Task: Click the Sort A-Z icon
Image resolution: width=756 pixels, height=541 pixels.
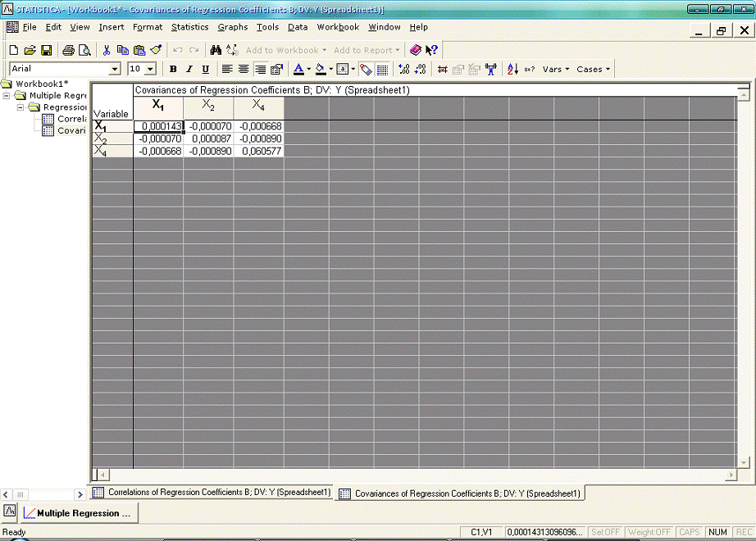Action: pyautogui.click(x=512, y=70)
